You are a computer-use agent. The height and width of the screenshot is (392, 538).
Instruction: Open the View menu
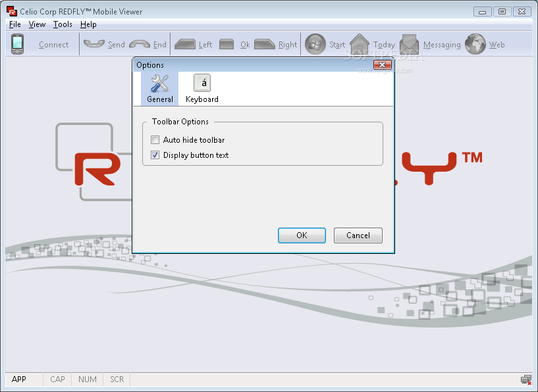point(37,24)
